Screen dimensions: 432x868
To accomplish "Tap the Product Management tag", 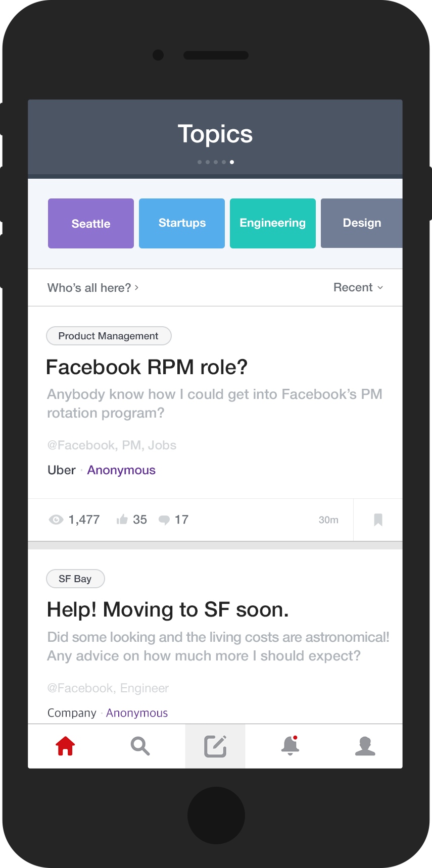I will click(x=109, y=336).
